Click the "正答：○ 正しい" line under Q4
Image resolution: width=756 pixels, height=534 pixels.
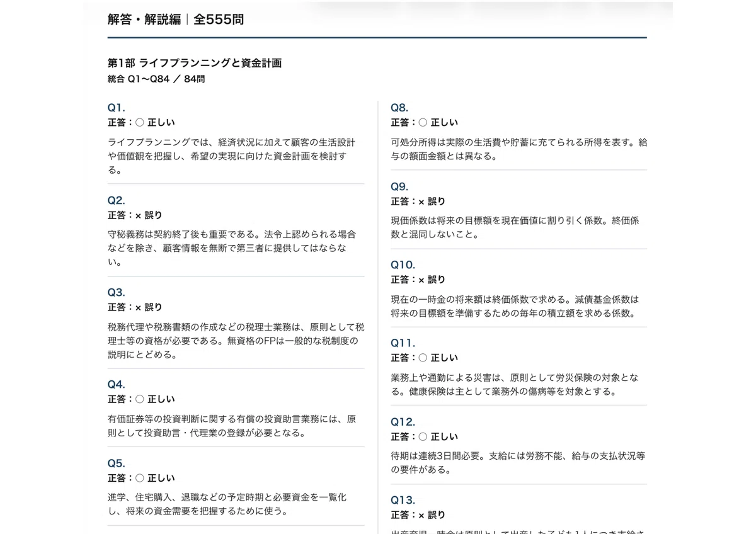pos(141,399)
